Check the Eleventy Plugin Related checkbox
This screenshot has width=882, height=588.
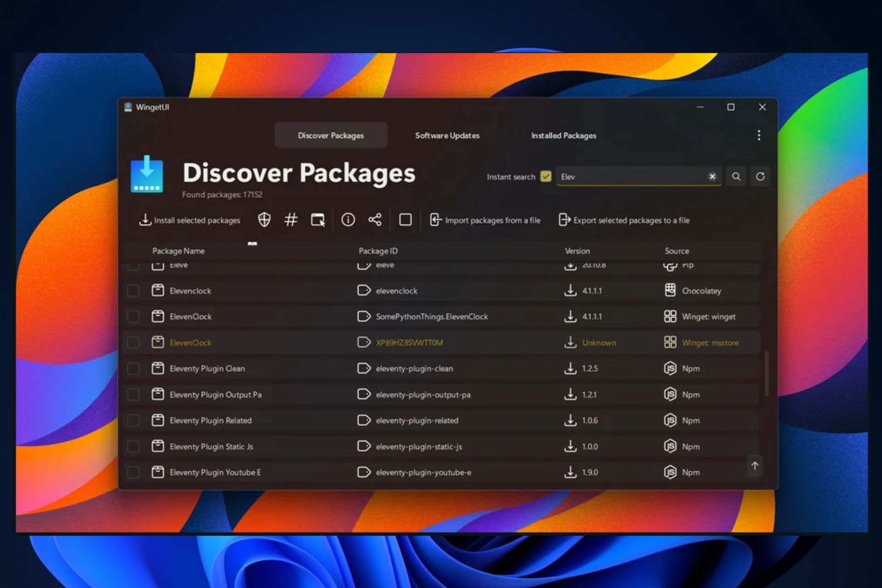133,420
